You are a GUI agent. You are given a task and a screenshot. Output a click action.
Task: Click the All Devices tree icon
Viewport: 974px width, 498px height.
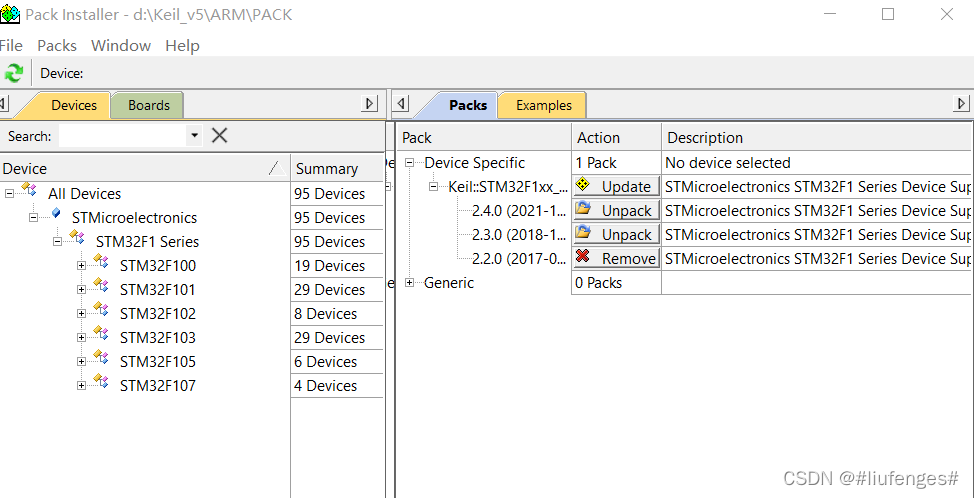29,189
